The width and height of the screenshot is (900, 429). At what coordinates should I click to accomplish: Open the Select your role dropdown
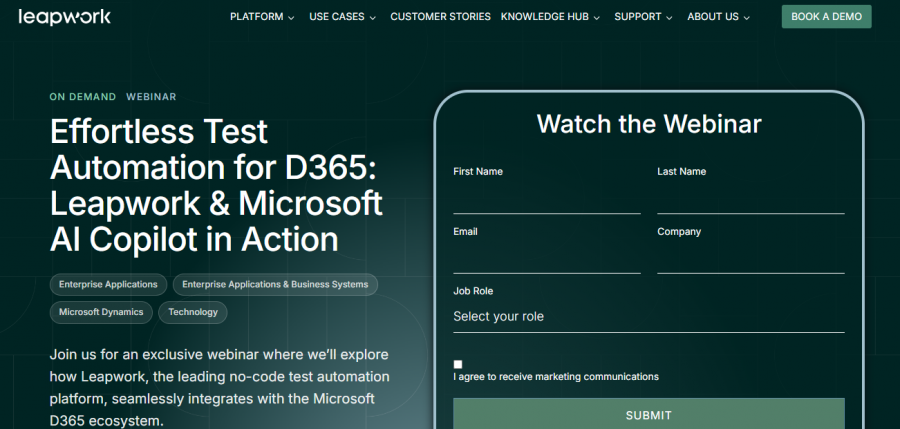pyautogui.click(x=649, y=316)
